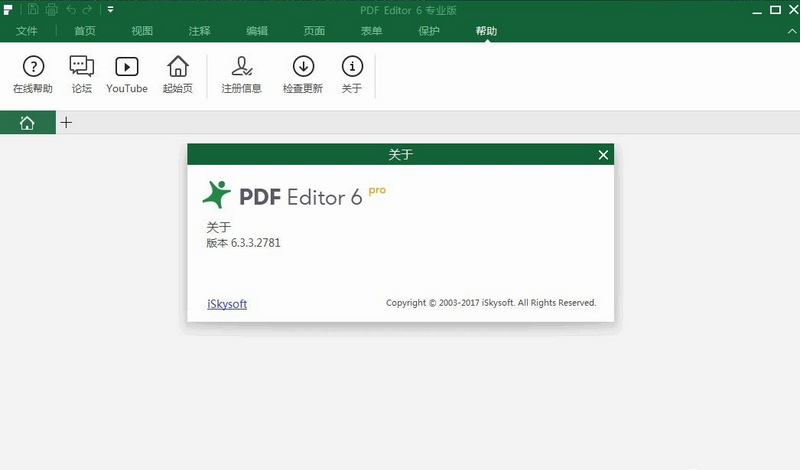Click the PDF Editor 6 pro logo
The height and width of the screenshot is (470, 802).
pyautogui.click(x=294, y=195)
